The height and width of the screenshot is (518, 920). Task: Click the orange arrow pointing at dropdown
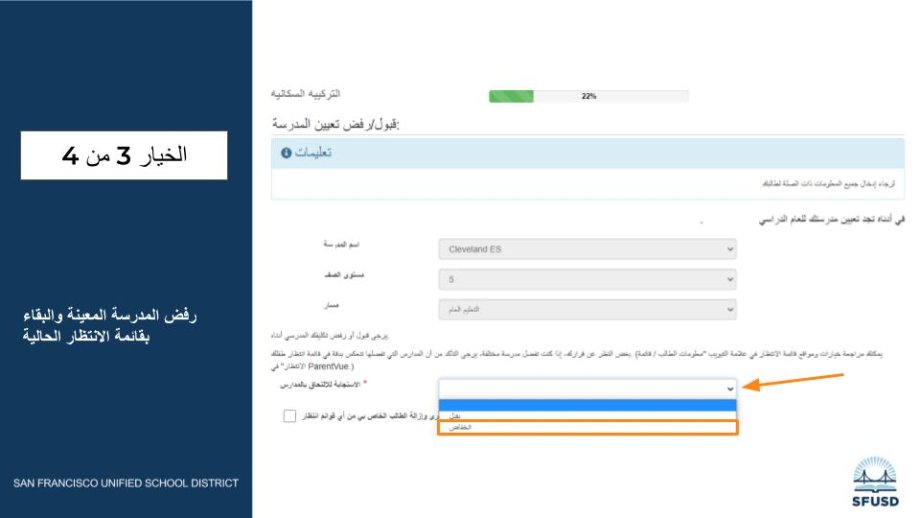point(795,383)
